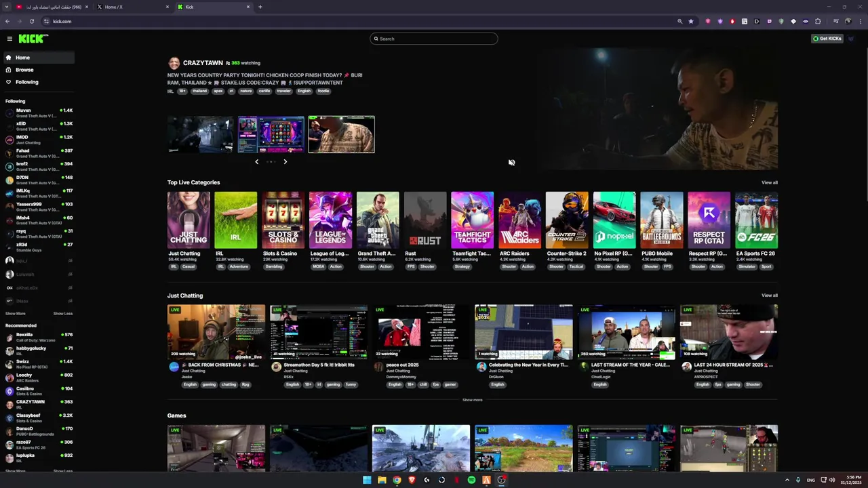Open the IRL category card
868x488 pixels.
click(x=236, y=220)
